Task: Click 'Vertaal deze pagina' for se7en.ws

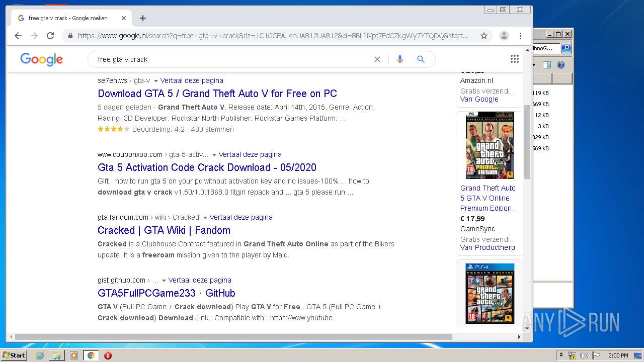Action: coord(192,80)
